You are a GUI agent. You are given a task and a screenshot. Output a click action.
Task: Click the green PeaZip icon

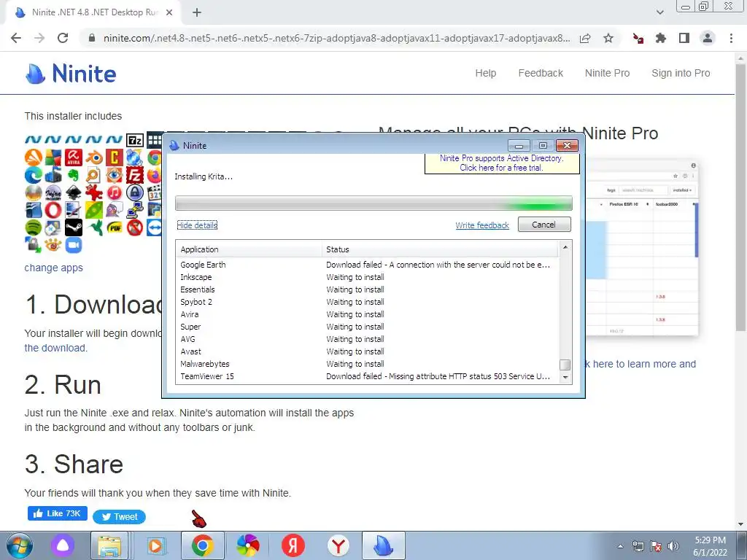point(94,210)
